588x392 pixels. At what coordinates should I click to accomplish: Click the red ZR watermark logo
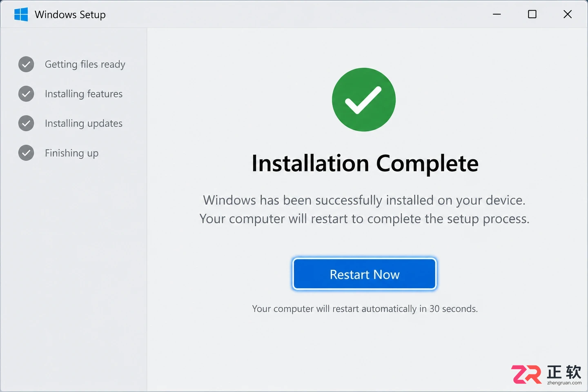click(526, 374)
